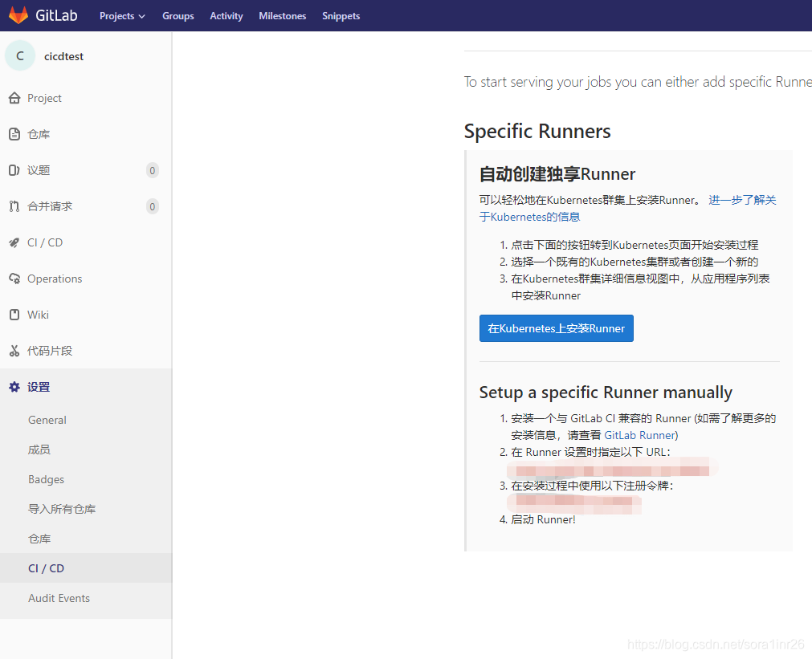Click the Specific Runners heading
The height and width of the screenshot is (659, 812).
click(537, 132)
